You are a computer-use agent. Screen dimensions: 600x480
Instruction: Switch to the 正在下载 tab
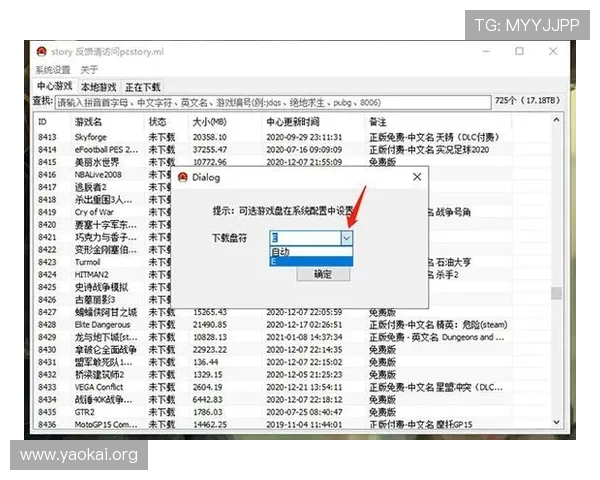143,87
